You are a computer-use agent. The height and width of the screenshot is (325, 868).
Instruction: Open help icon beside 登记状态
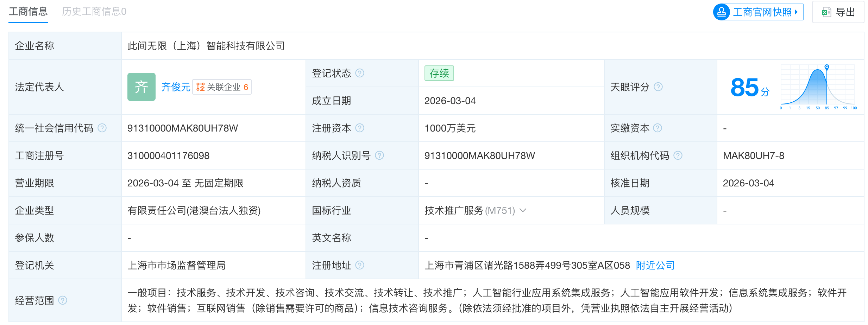360,73
